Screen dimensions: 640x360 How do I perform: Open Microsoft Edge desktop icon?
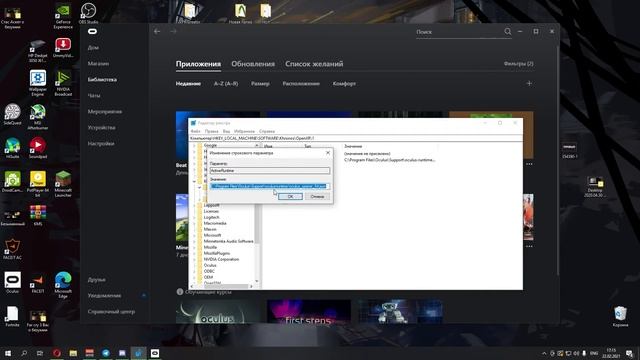(63, 284)
